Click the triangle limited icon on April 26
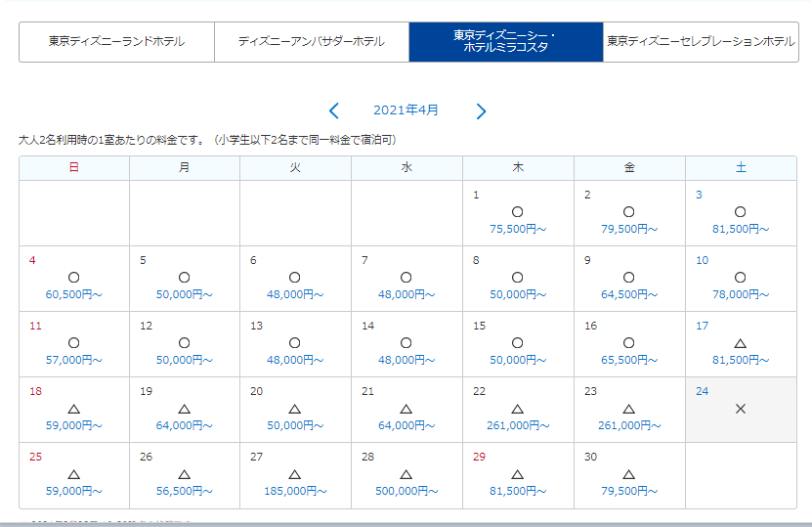Screen dimensions: 812x527 [185, 474]
